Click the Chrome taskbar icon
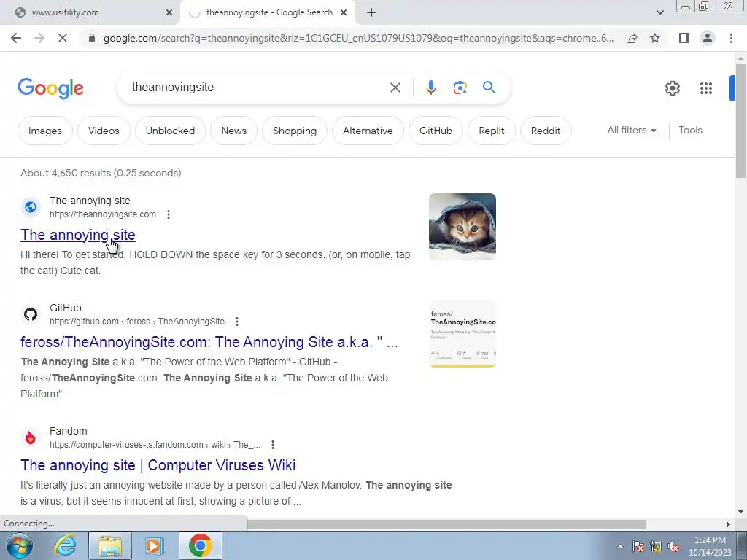This screenshot has height=560, width=747. (200, 545)
